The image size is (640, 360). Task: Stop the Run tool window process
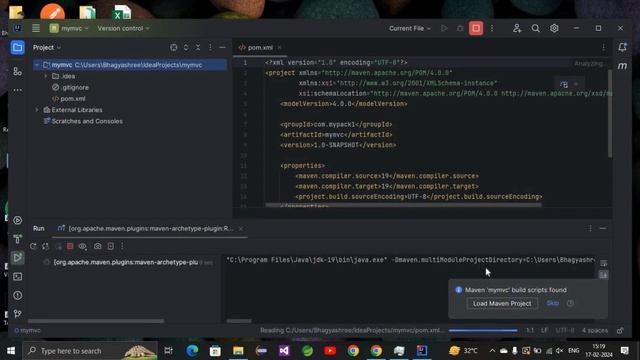[x=70, y=246]
